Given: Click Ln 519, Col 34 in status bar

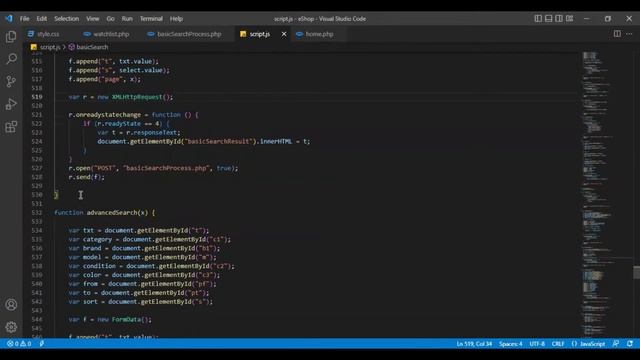Looking at the screenshot, I should click(474, 344).
